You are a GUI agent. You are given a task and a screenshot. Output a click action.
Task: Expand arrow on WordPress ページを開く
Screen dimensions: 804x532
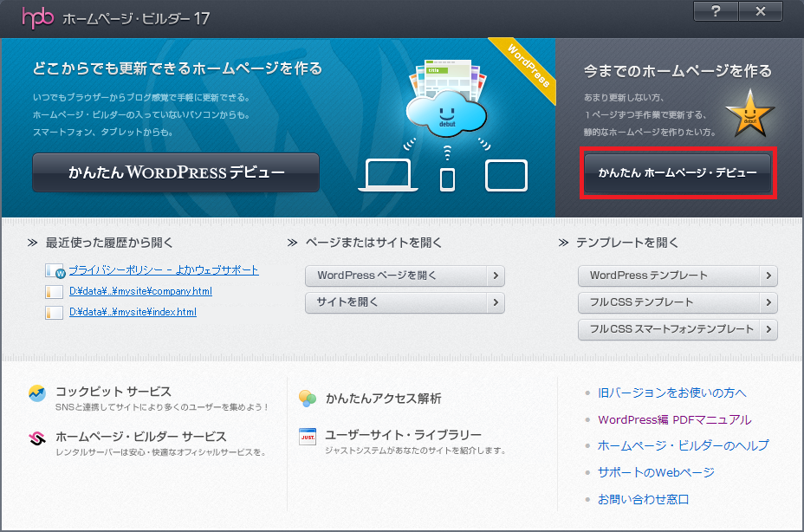(496, 276)
